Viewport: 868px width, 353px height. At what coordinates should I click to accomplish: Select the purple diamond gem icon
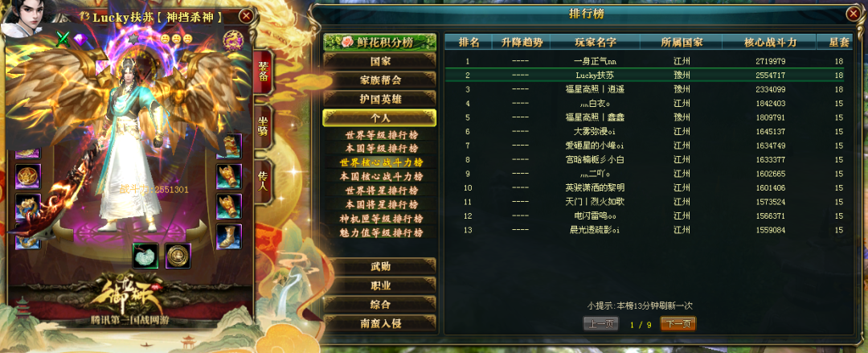coord(80,39)
